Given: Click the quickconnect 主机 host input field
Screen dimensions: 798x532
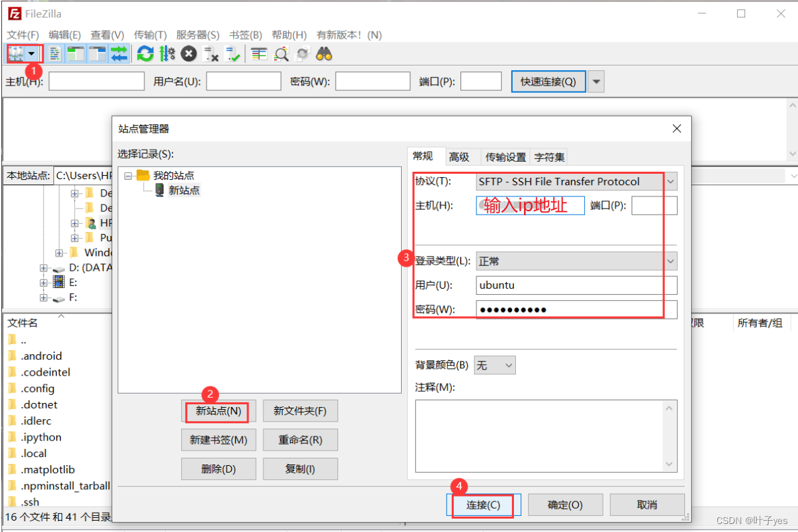Looking at the screenshot, I should (97, 82).
